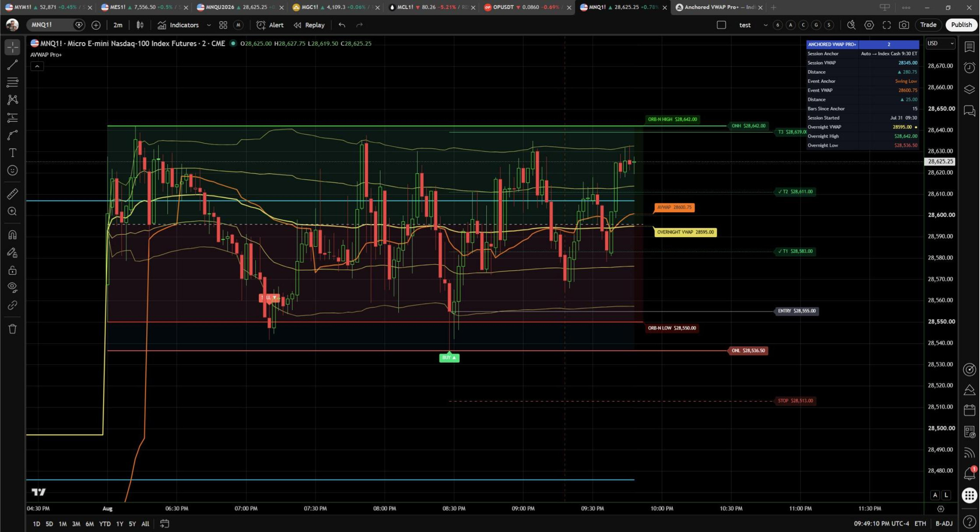The height and width of the screenshot is (532, 980).
Task: Select the ruler measure tool
Action: 12,194
